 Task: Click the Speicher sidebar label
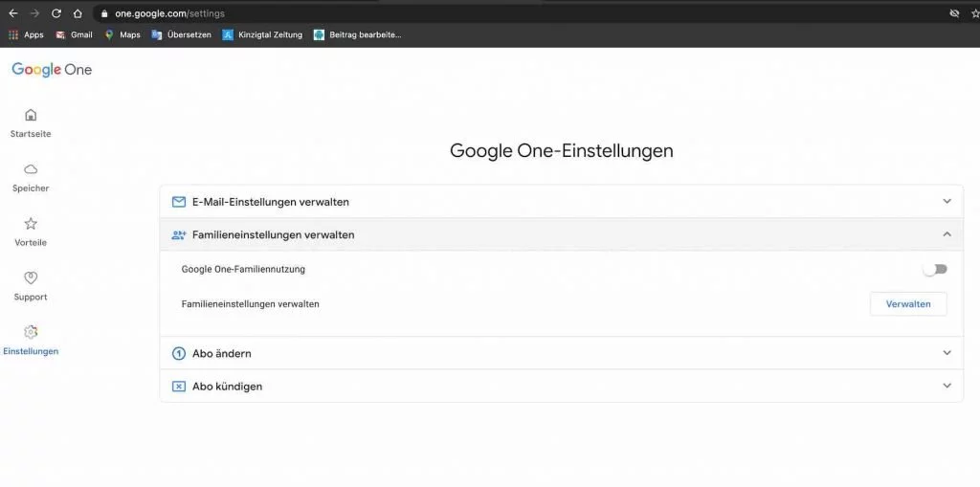(x=31, y=188)
